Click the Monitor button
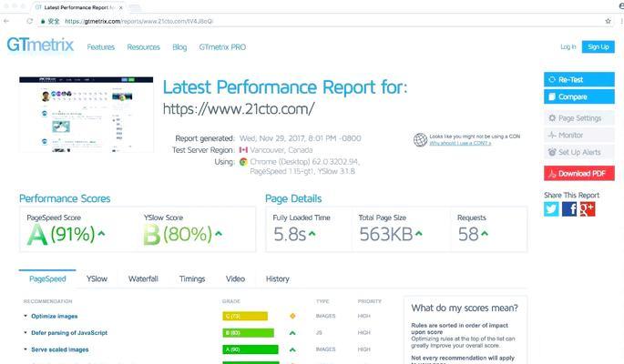The width and height of the screenshot is (624, 364). (579, 135)
